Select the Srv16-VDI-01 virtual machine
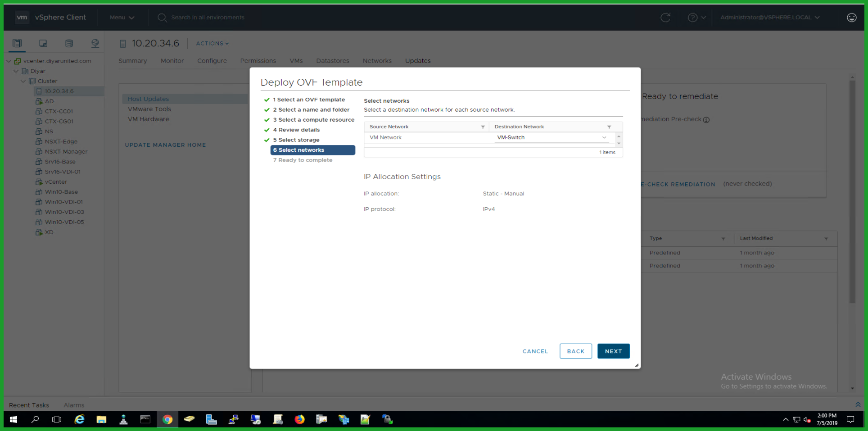 click(x=63, y=172)
